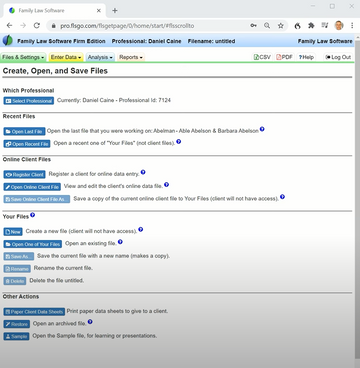Export page as CSV

point(262,57)
